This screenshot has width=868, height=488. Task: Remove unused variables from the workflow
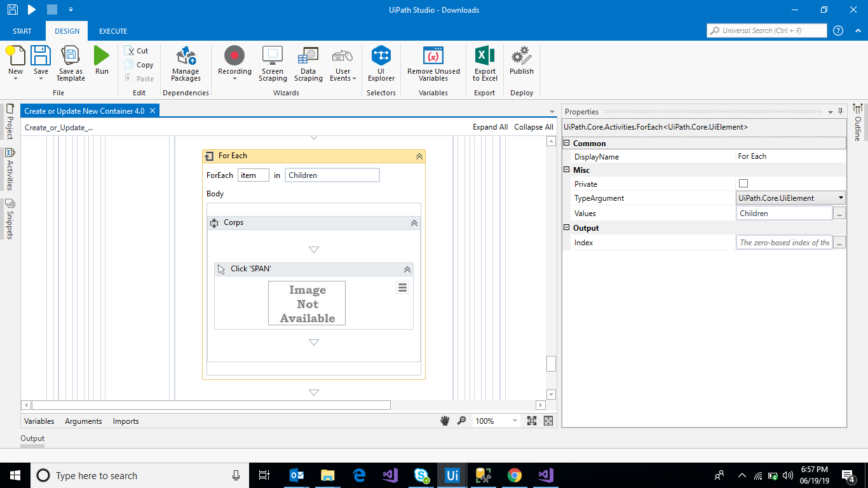tap(433, 64)
